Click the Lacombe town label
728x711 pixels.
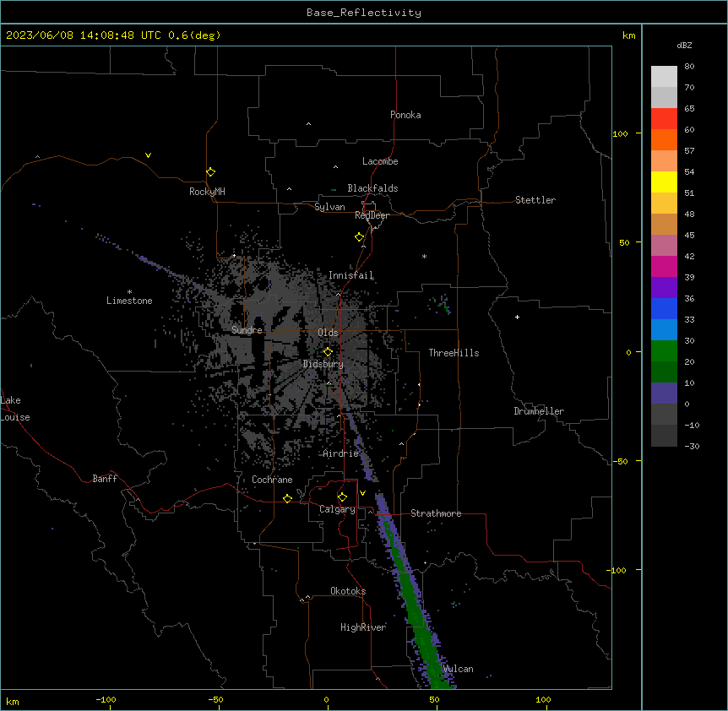point(380,161)
